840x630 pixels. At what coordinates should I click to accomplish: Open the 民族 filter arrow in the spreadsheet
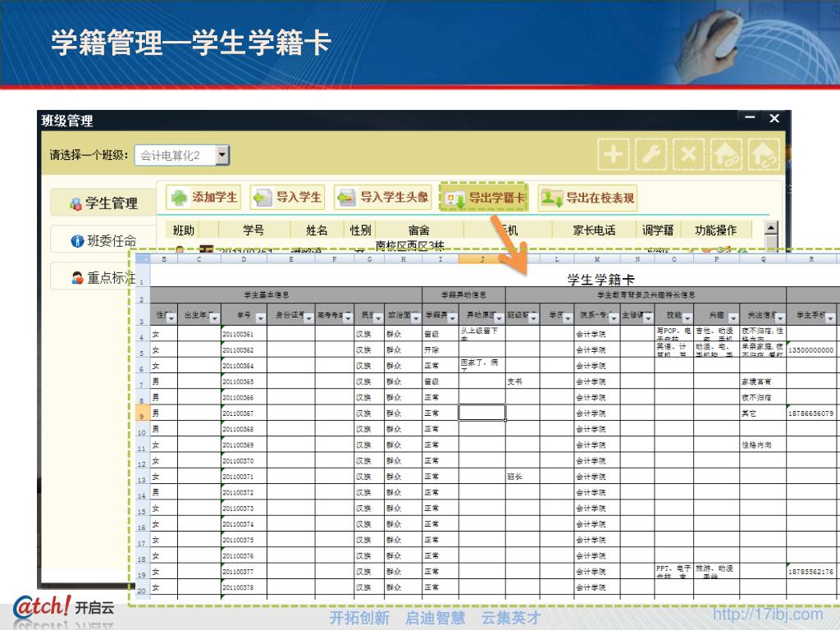pos(378,318)
